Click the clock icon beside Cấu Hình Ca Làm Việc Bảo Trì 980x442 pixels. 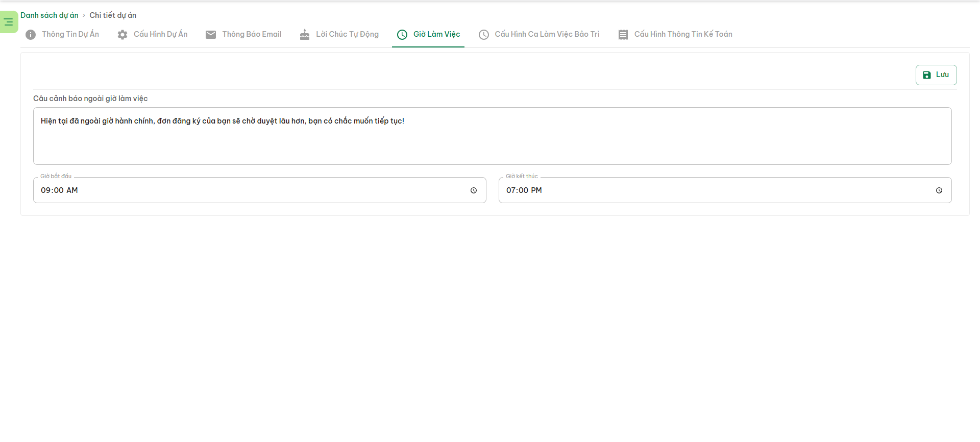coord(484,35)
